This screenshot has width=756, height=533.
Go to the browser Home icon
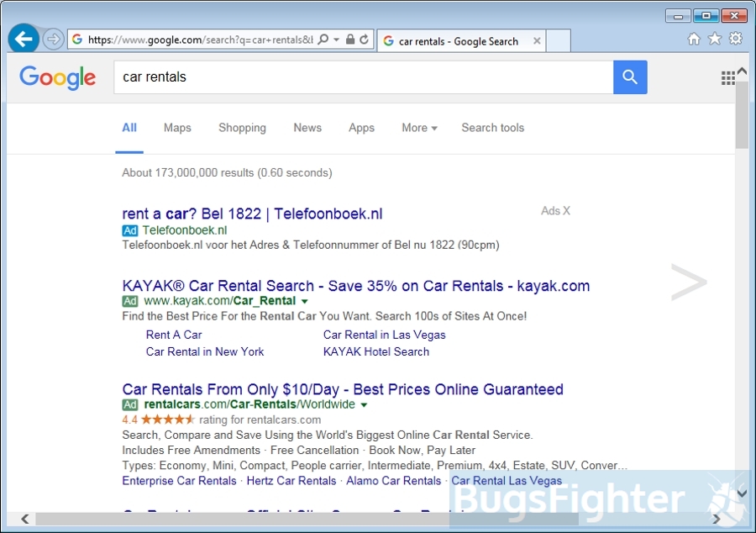(694, 39)
